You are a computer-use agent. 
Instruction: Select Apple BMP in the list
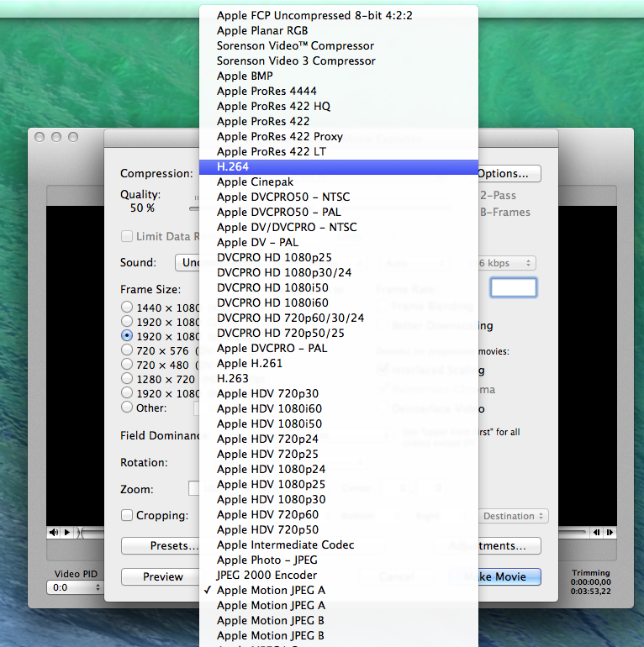point(339,76)
